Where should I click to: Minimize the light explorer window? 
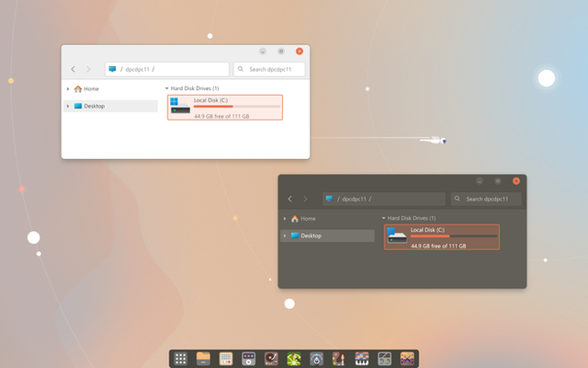263,52
